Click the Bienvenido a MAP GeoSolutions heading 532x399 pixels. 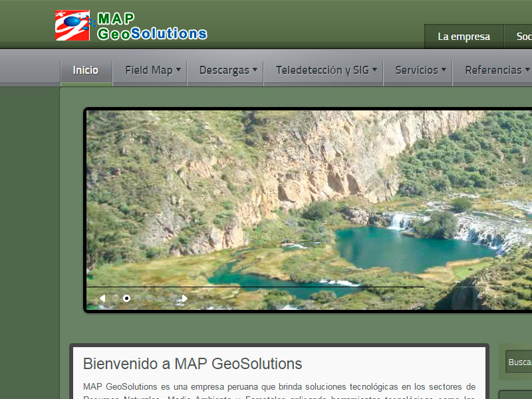pos(192,364)
